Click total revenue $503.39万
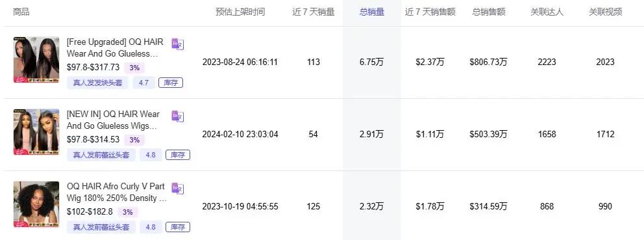 click(489, 134)
